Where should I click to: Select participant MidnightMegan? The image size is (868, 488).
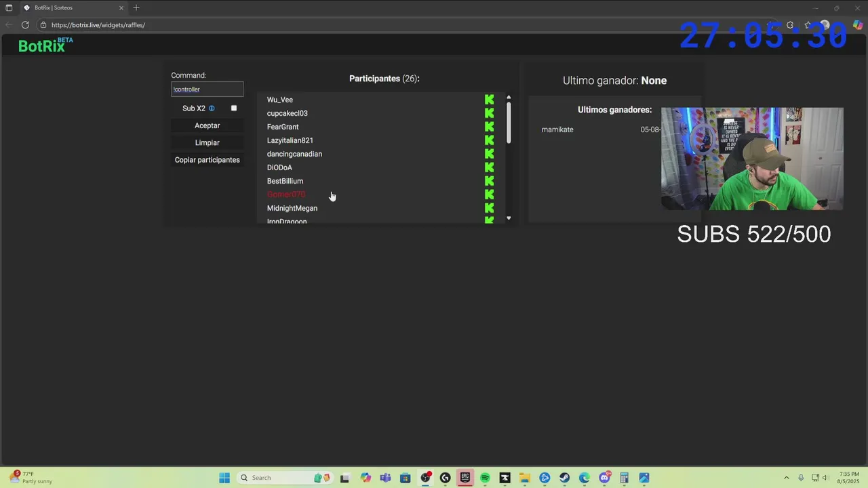[x=292, y=208]
